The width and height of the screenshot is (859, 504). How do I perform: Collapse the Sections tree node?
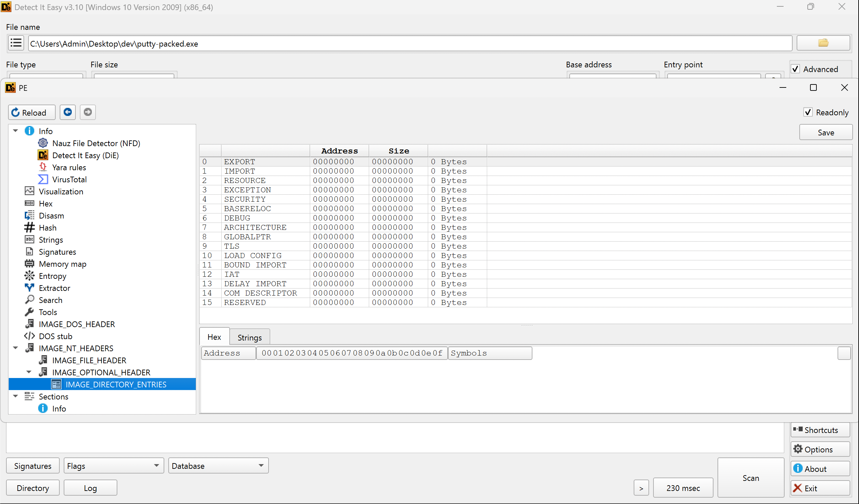15,396
